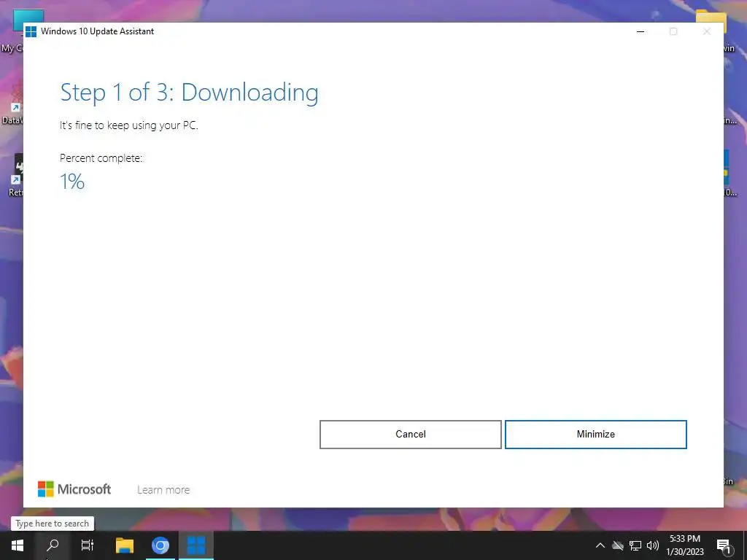
Task: Click the 'It's fine to keep using your PC.' text
Action: [128, 125]
